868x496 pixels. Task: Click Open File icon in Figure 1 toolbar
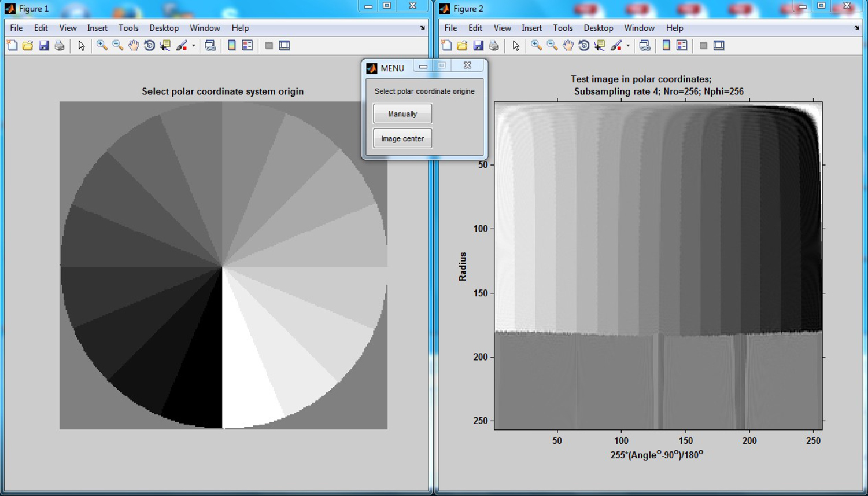click(x=28, y=46)
